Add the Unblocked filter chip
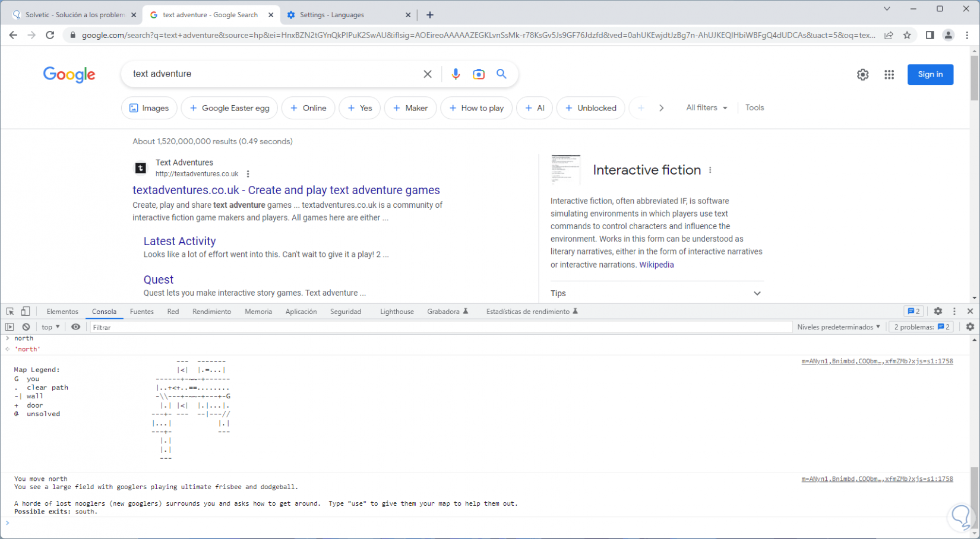This screenshot has height=539, width=980. [x=591, y=108]
